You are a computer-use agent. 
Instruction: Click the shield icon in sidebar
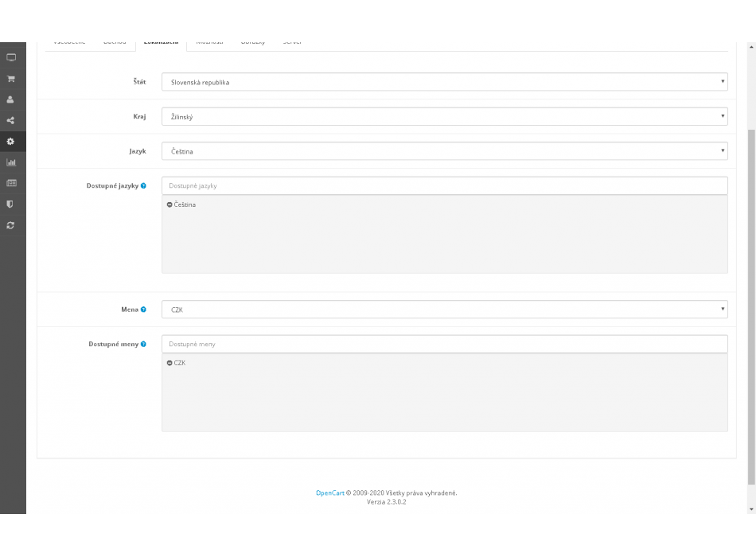(x=10, y=204)
